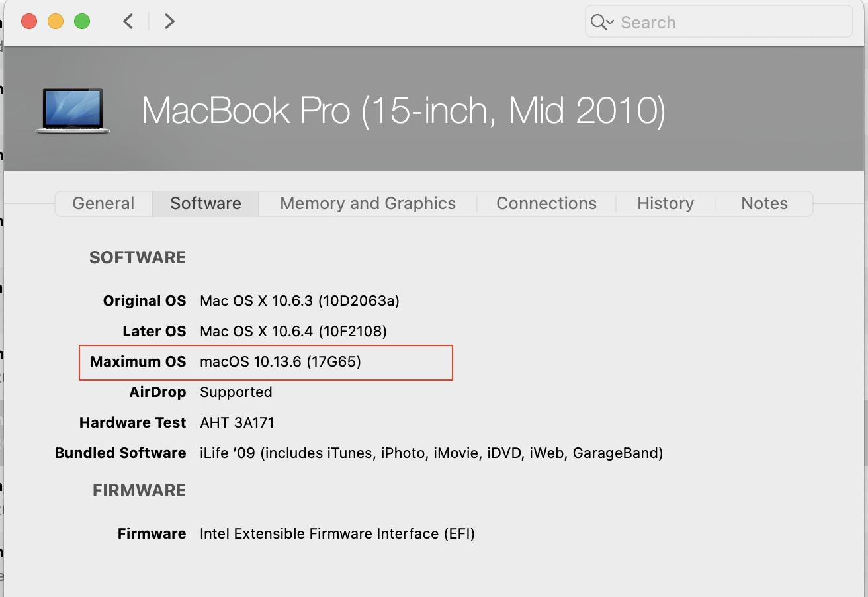The image size is (868, 597).
Task: View the History tab
Action: click(x=666, y=203)
